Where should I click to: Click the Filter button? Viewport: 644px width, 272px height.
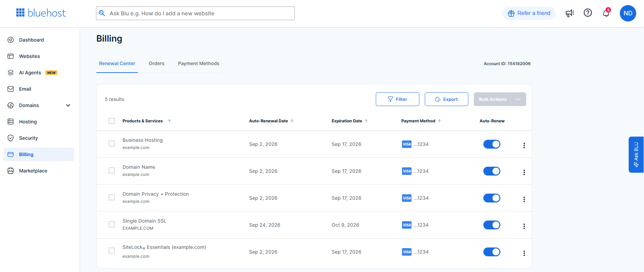click(x=398, y=99)
